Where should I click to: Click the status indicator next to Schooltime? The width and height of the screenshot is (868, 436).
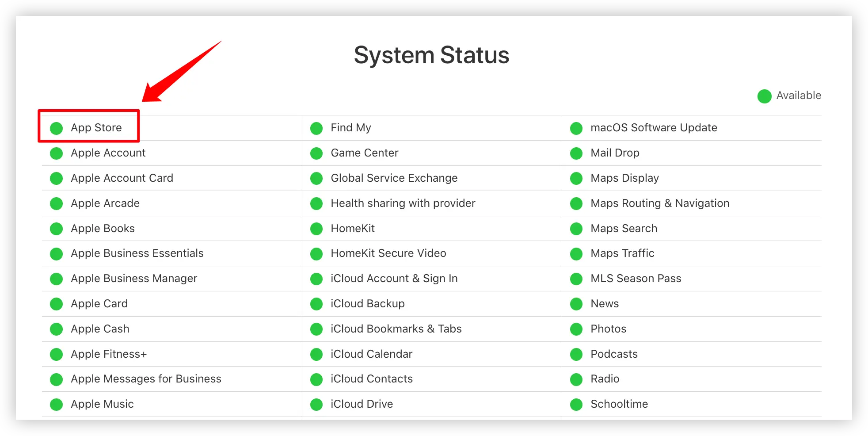[x=576, y=405]
